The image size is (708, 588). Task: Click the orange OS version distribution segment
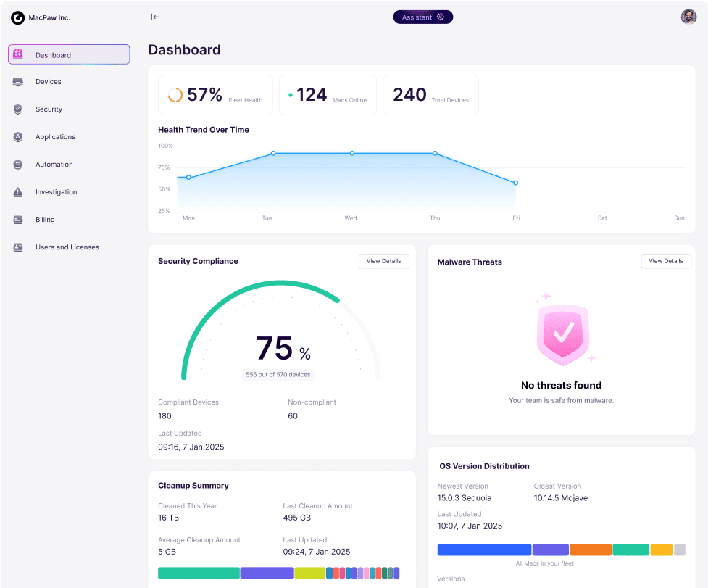(x=590, y=550)
